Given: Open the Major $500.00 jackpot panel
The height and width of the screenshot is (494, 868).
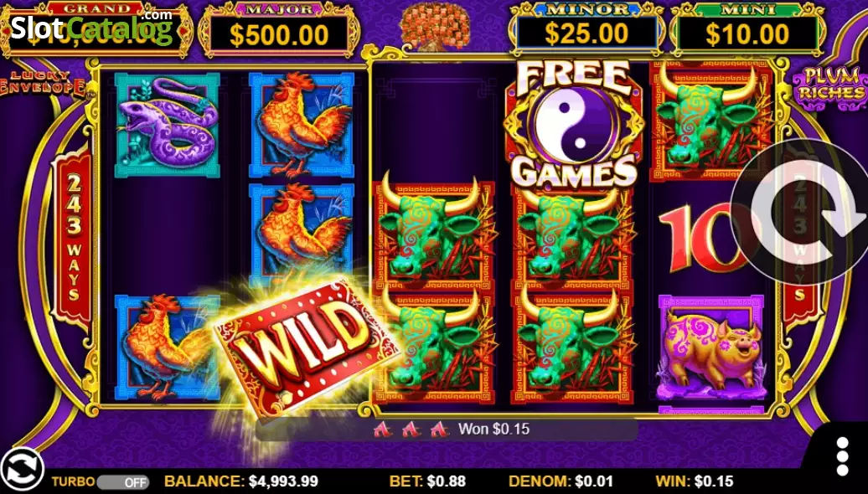Looking at the screenshot, I should (x=279, y=31).
